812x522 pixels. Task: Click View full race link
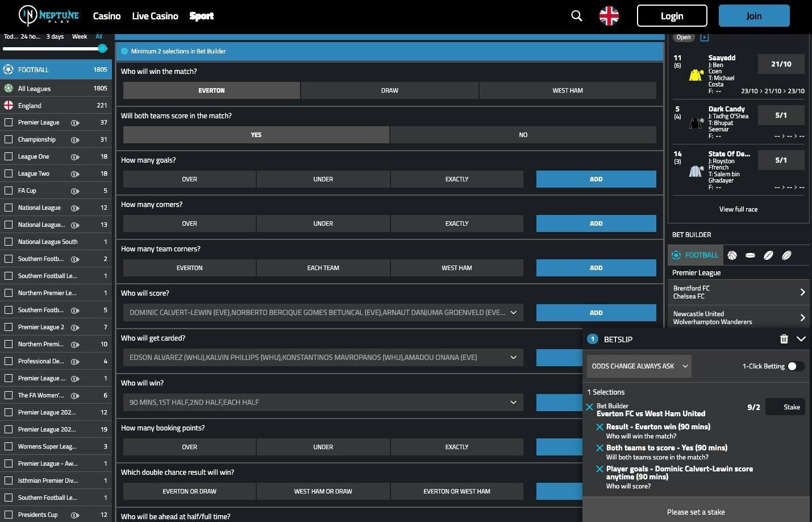(738, 209)
